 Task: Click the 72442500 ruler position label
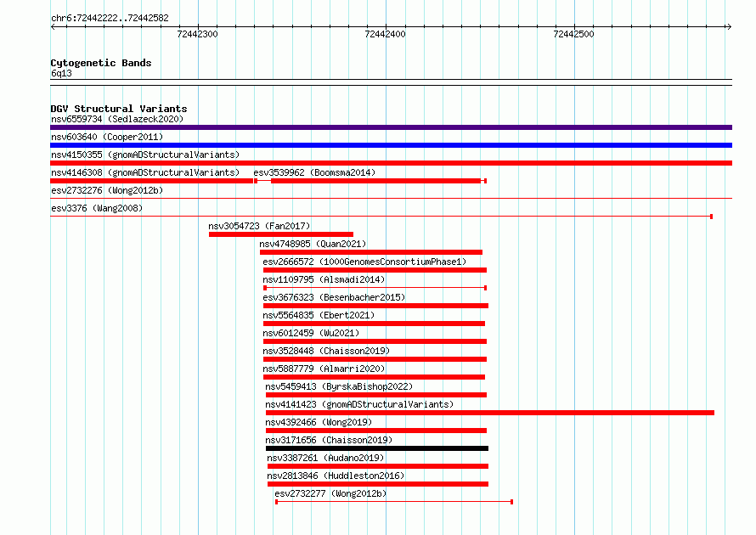pos(573,34)
